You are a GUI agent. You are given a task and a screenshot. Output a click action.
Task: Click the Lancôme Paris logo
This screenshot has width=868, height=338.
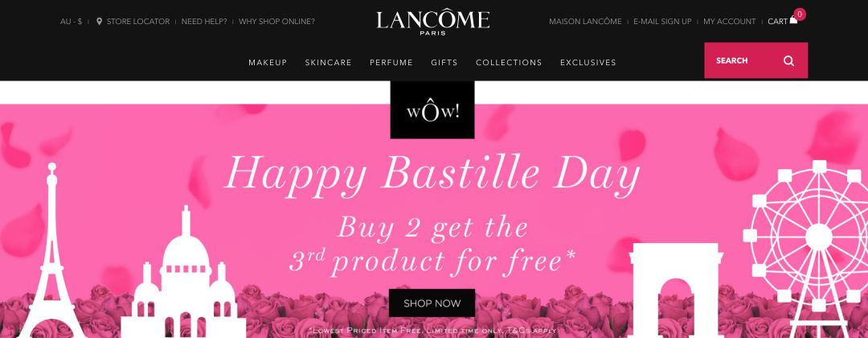pyautogui.click(x=433, y=23)
